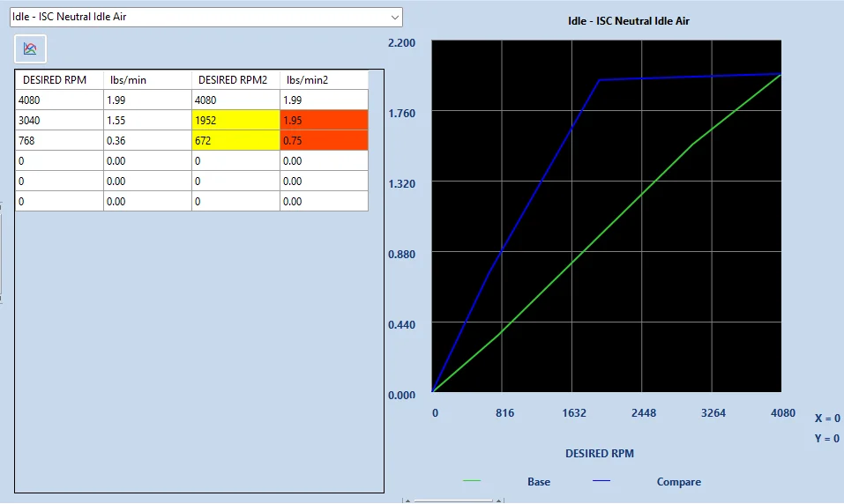Viewport: 844px width, 504px height.
Task: Select the 3040 RPM cell
Action: tap(59, 121)
